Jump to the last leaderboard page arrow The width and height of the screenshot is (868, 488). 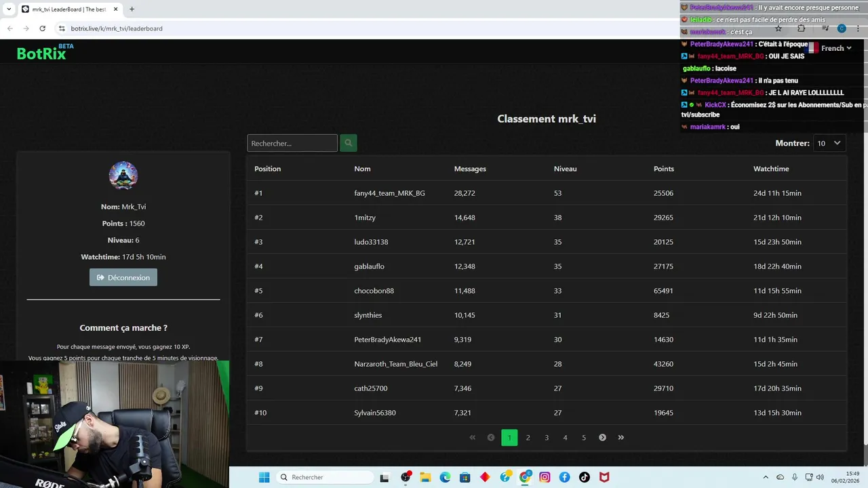[x=620, y=437]
